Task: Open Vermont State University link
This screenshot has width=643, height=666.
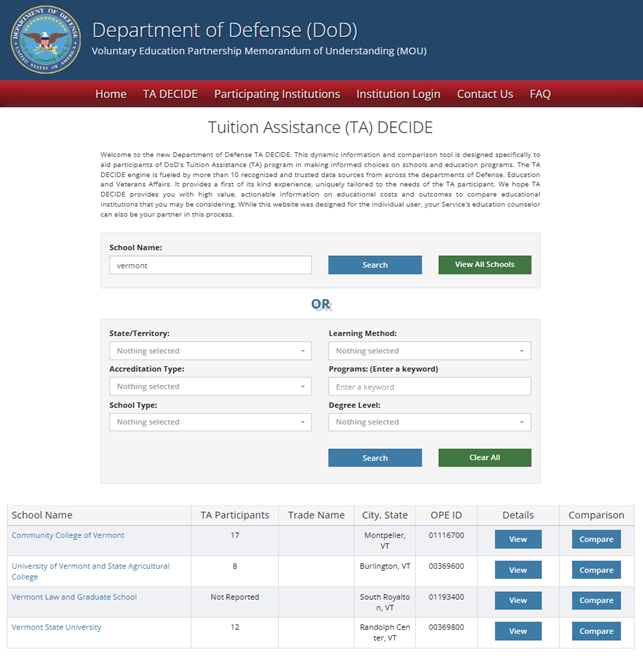Action: [56, 627]
